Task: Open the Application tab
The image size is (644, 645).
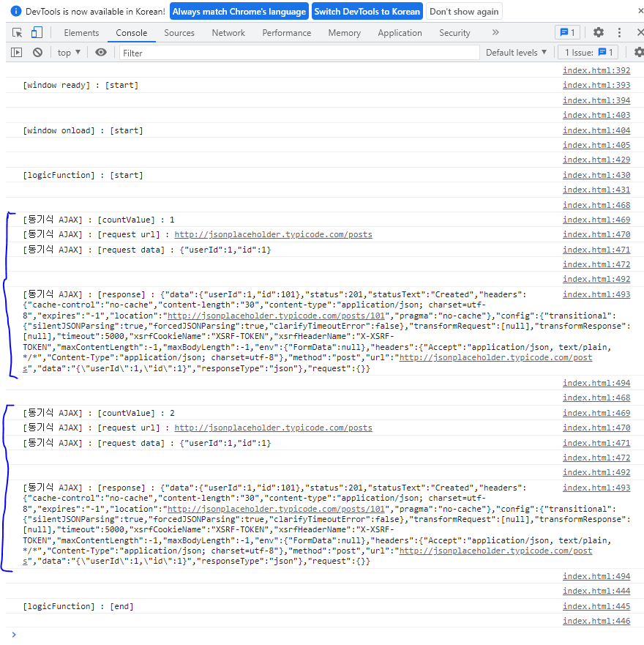Action: 400,33
